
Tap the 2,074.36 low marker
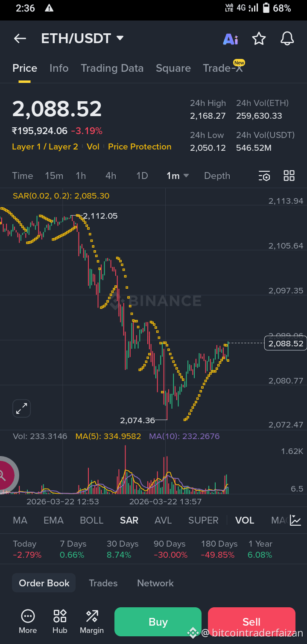[137, 420]
